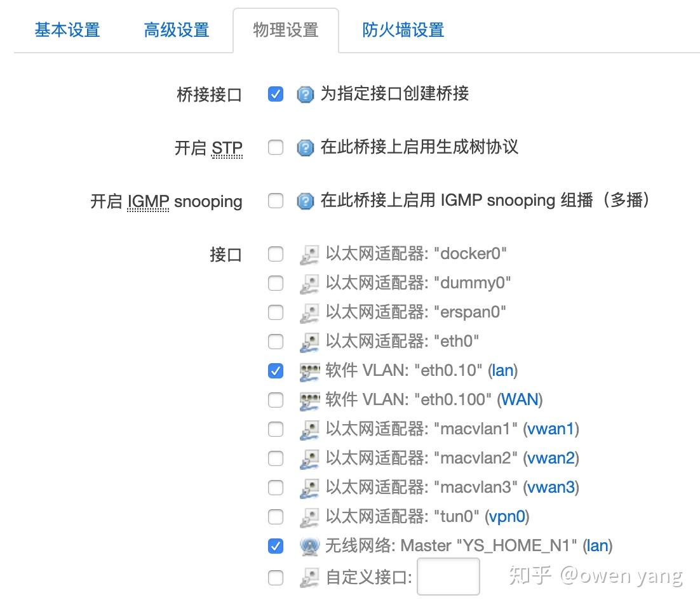Click the docker0 ethernet adapter icon
Viewport: 700px width, 607px height.
coord(309,255)
